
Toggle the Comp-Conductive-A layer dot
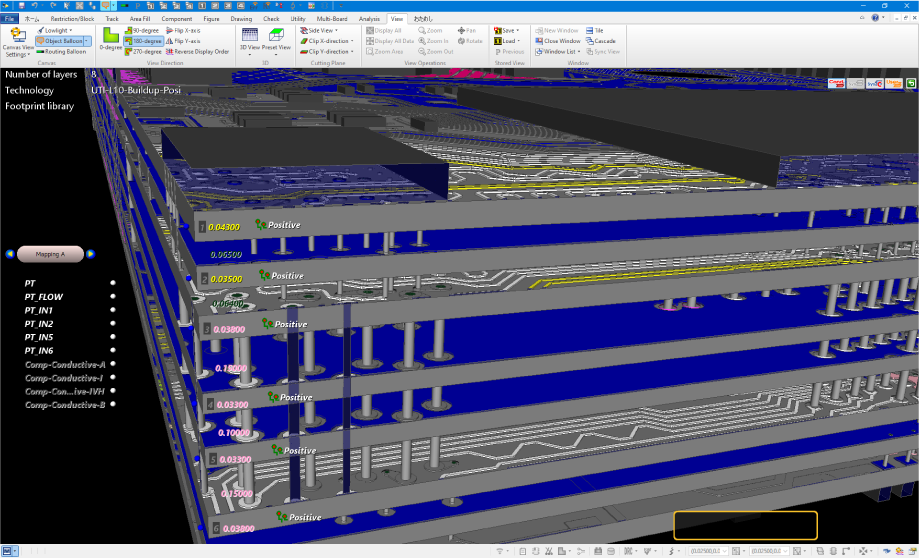pos(113,364)
